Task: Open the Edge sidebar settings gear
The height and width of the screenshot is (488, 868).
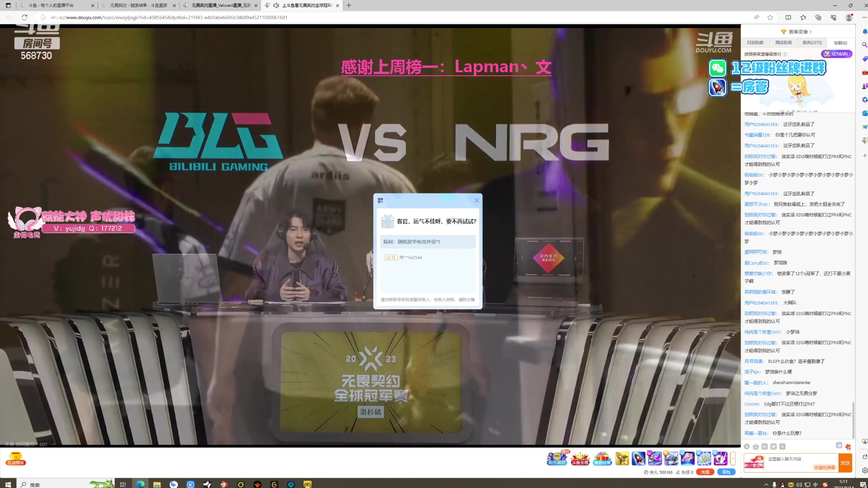Action: pyautogui.click(x=864, y=470)
